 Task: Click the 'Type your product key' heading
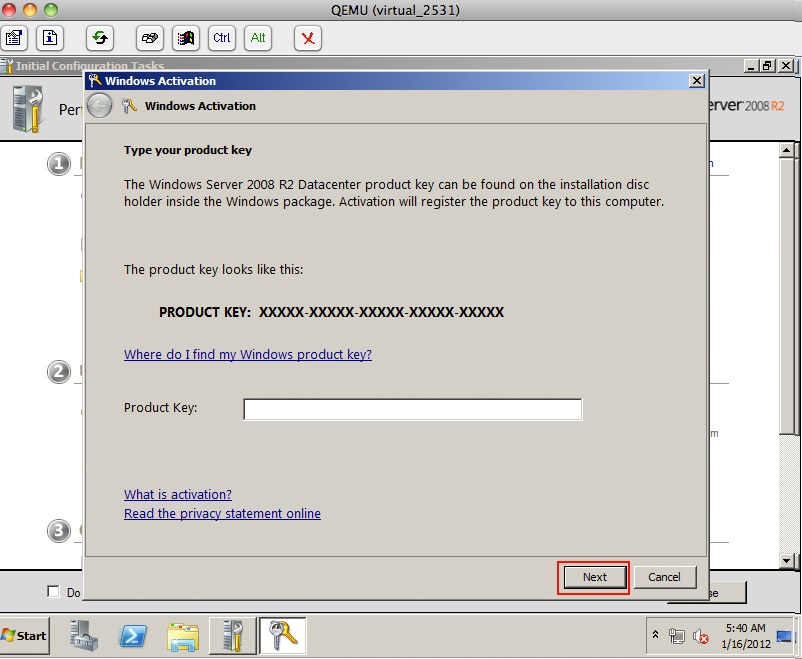click(188, 150)
